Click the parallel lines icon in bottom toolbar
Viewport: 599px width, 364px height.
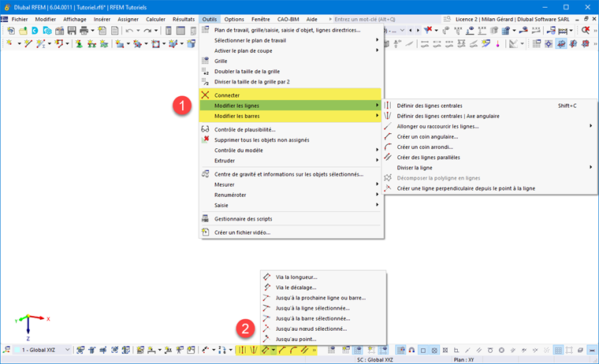[x=304, y=350]
